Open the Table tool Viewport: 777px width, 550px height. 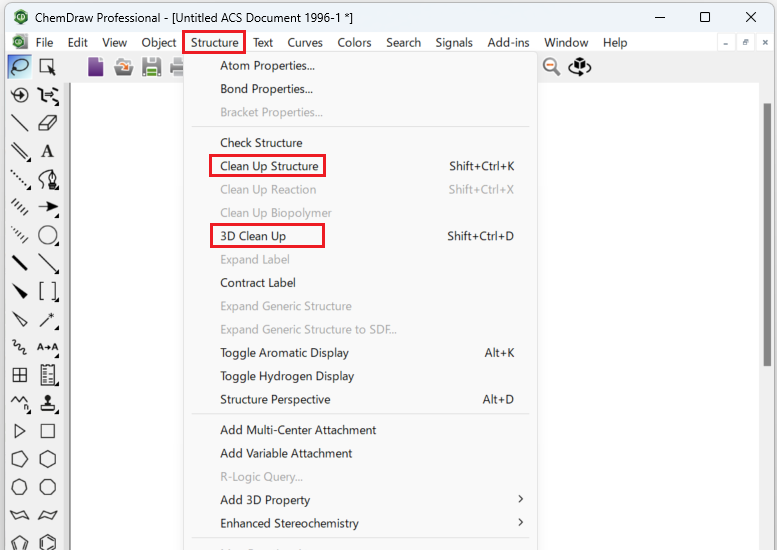pos(19,375)
